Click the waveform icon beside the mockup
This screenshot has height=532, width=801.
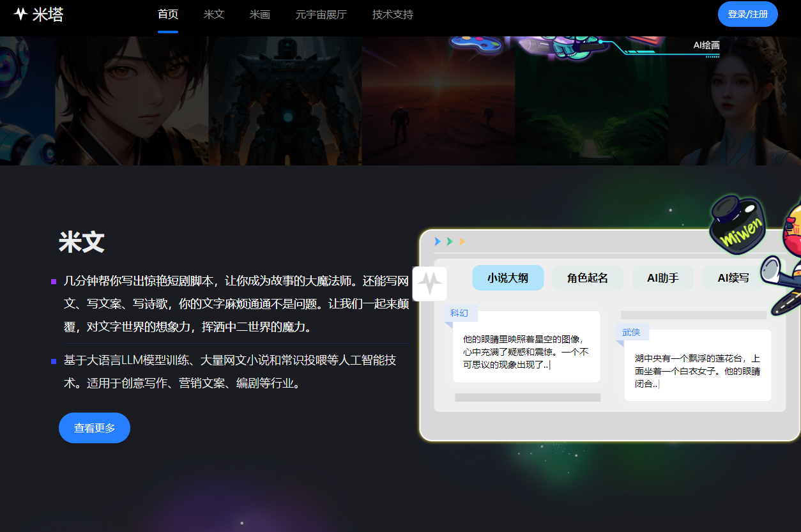(429, 284)
